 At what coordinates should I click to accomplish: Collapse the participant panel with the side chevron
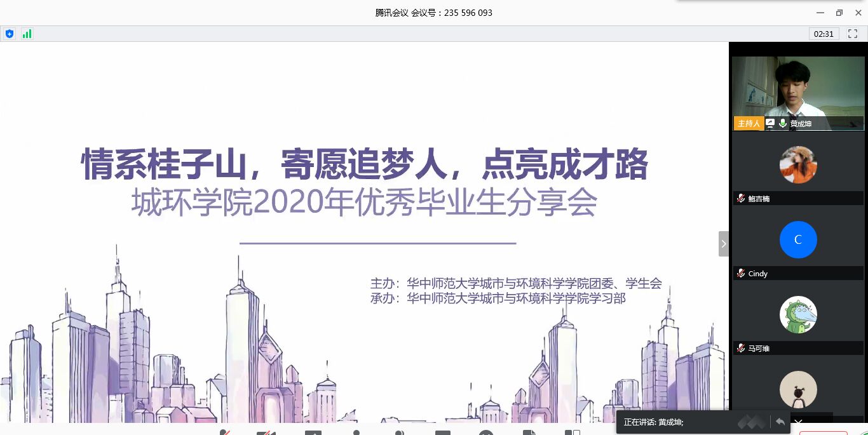[x=723, y=244]
